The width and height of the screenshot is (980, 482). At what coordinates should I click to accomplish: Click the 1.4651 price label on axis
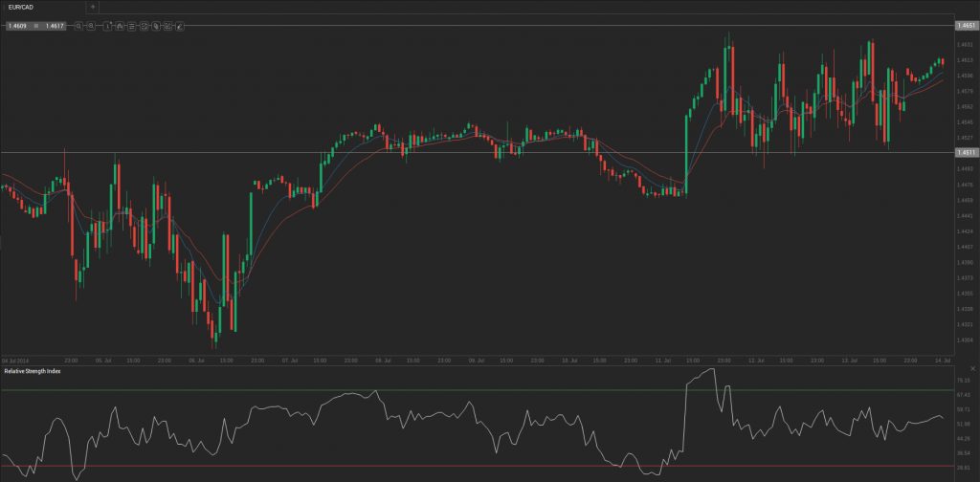[965, 26]
